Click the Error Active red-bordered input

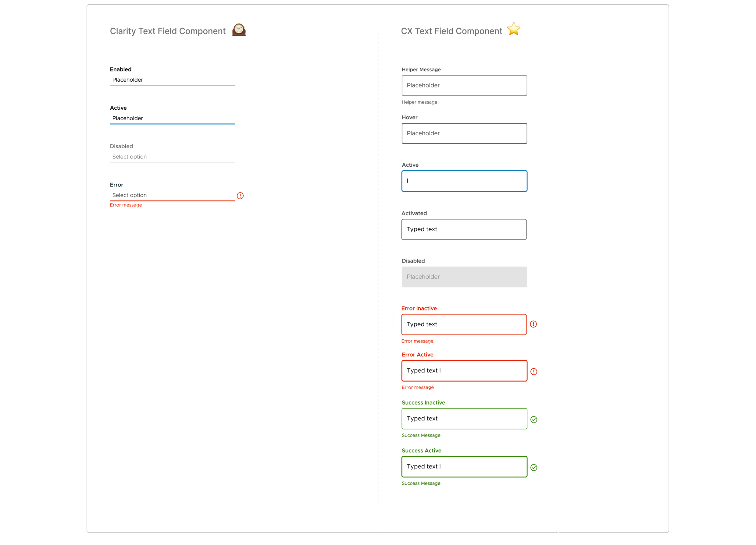464,370
